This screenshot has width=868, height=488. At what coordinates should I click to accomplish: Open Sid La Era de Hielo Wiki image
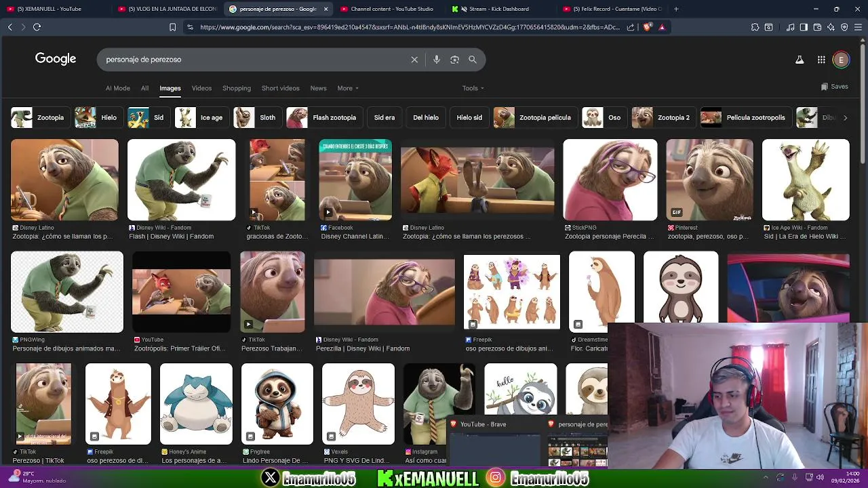pos(806,180)
